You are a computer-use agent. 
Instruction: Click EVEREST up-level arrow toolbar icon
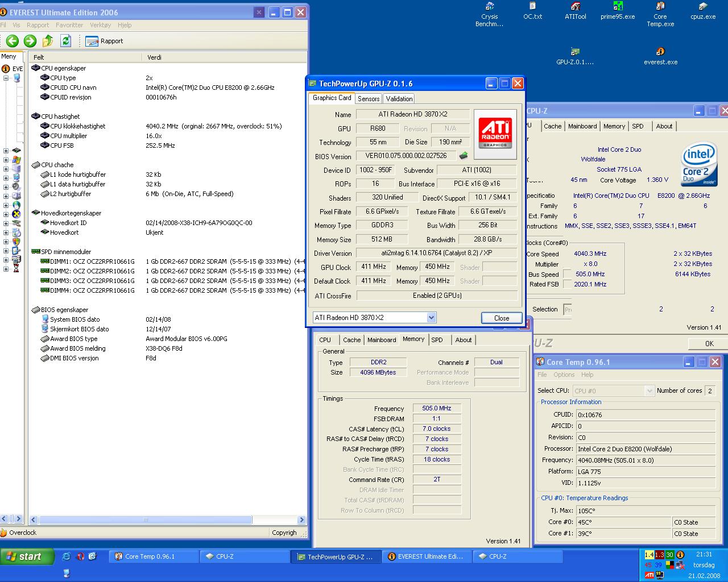[48, 40]
